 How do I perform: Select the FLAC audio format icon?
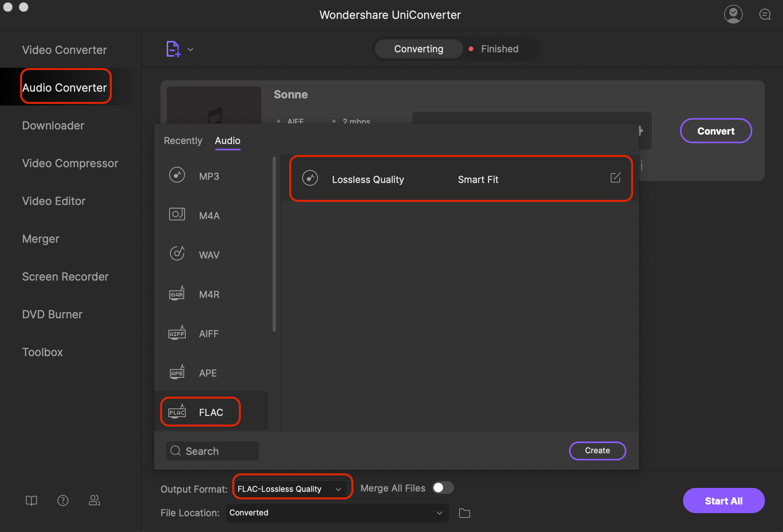click(x=176, y=412)
